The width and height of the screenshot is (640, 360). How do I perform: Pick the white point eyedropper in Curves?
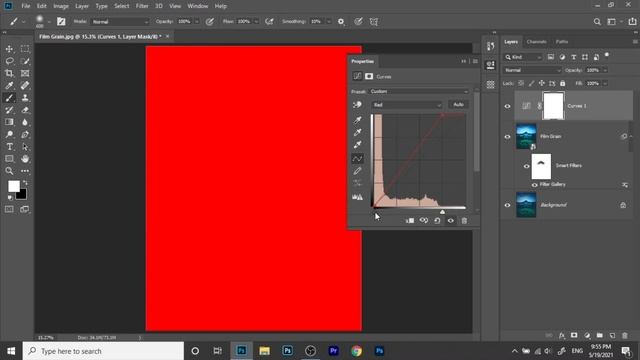click(358, 144)
